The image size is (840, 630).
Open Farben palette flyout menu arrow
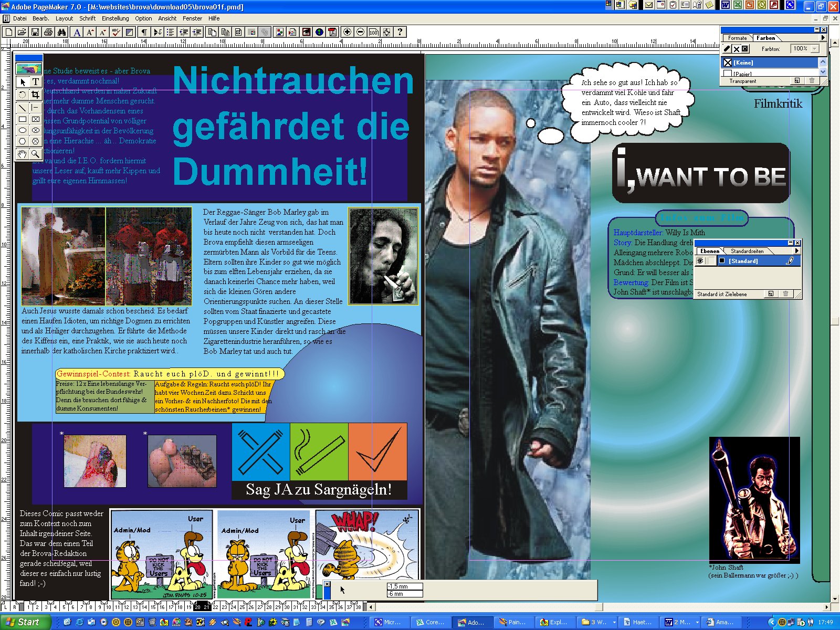point(823,38)
